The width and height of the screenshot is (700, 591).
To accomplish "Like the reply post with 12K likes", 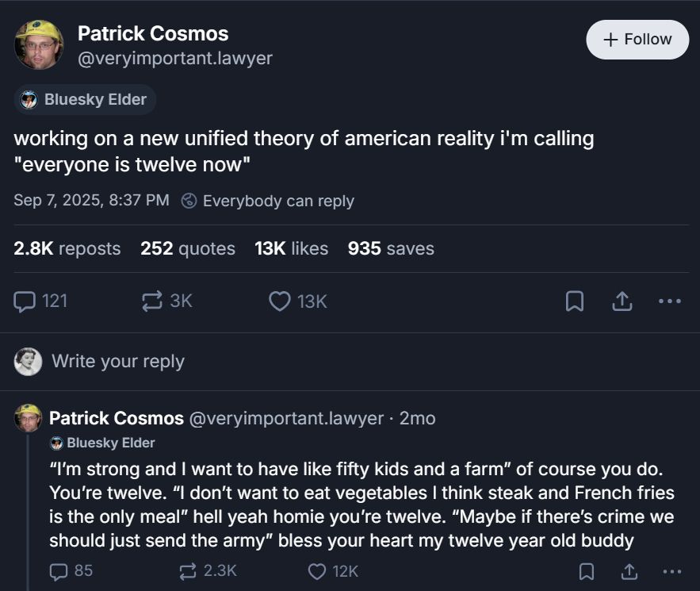I will (x=317, y=570).
